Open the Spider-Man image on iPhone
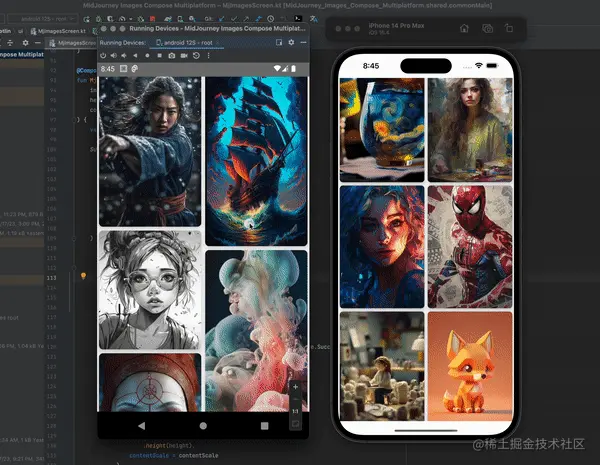 (x=470, y=247)
